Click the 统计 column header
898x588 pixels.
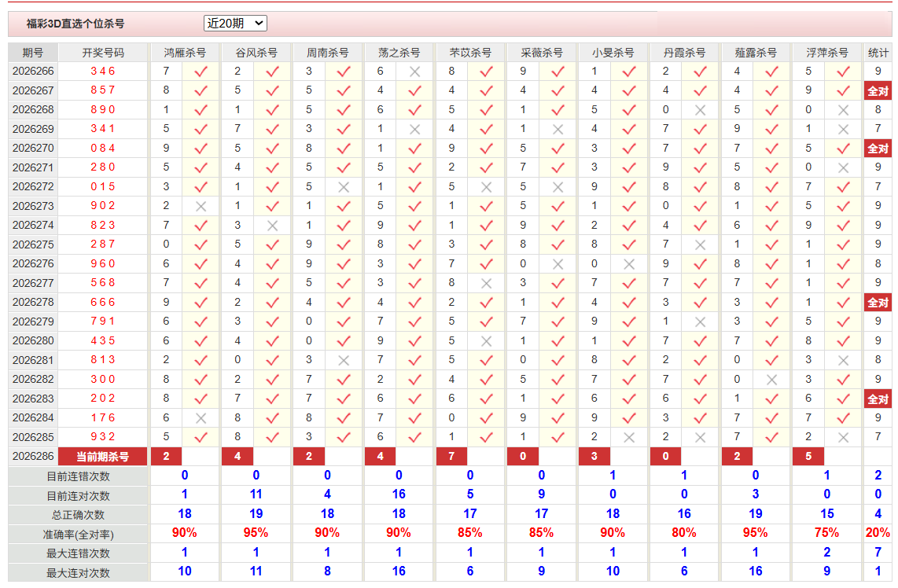[878, 53]
